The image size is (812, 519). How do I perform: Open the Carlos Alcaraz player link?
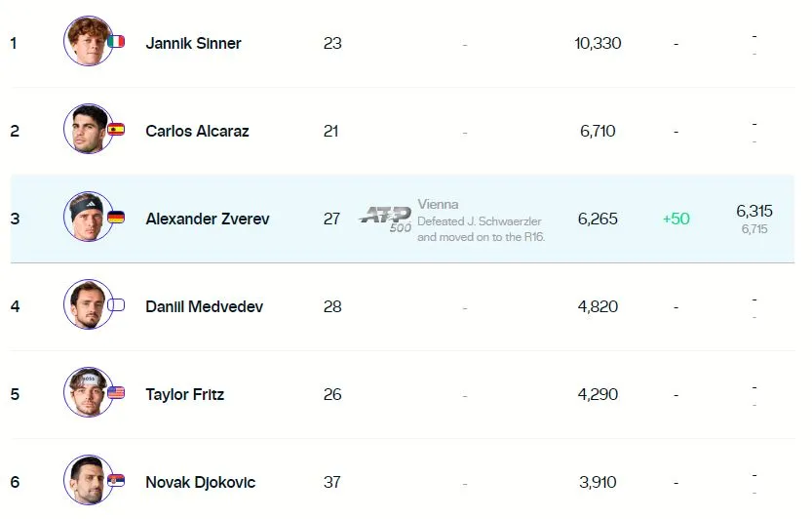(x=197, y=131)
